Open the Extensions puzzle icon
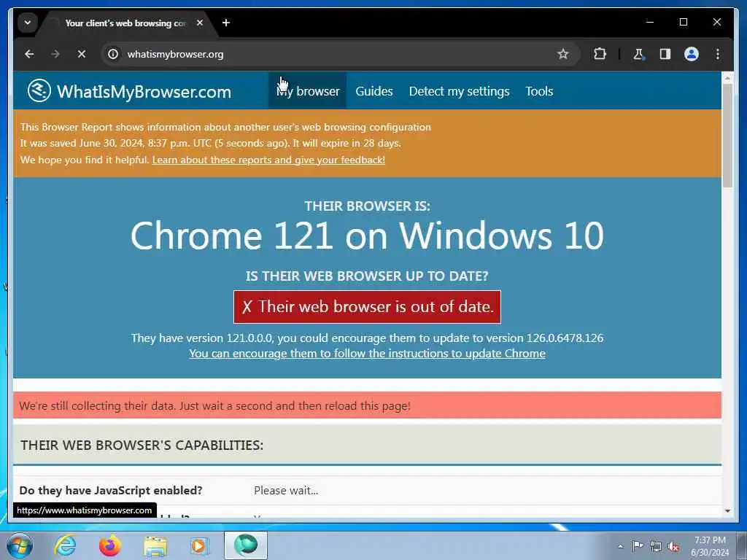747x560 pixels. click(x=600, y=54)
